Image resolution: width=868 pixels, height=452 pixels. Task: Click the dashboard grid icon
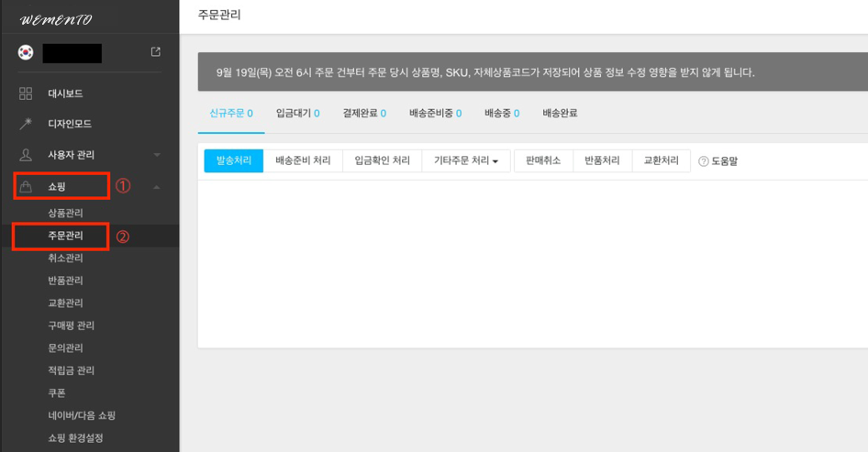[26, 94]
